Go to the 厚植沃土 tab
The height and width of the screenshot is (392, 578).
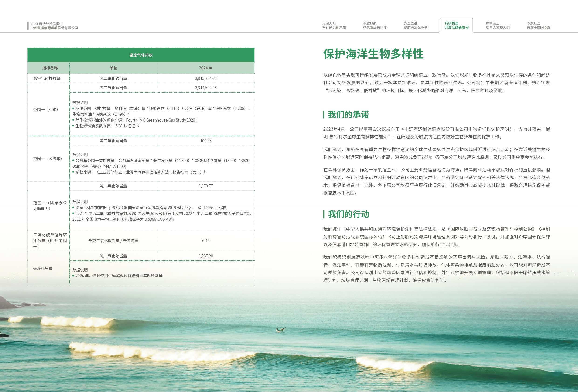pyautogui.click(x=497, y=25)
